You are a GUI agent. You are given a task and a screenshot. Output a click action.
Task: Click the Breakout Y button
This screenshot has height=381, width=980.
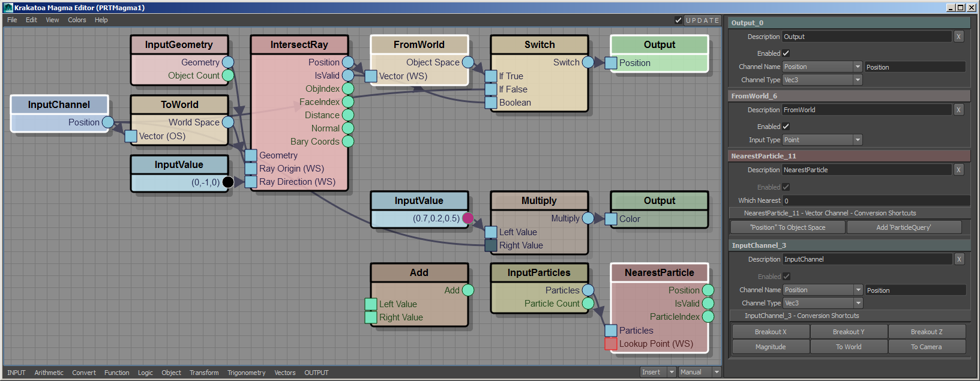coord(849,332)
